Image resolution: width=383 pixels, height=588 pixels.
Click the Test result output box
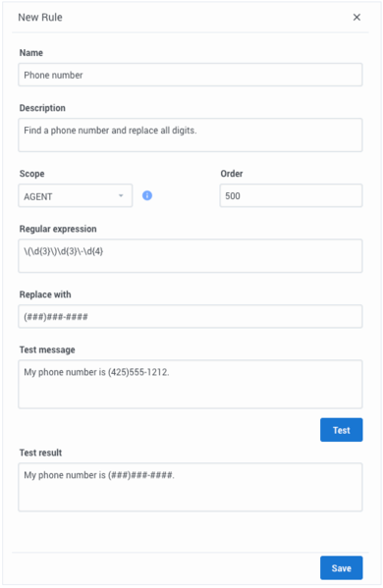pos(191,487)
